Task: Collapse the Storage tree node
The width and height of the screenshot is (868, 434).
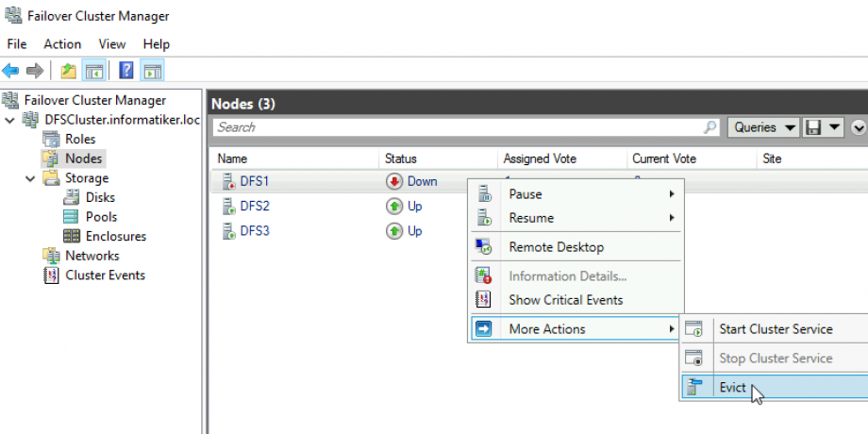Action: [x=29, y=178]
